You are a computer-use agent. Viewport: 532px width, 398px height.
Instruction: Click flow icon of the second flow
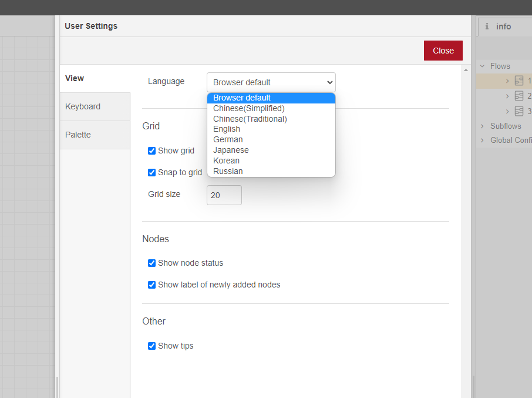pos(518,96)
